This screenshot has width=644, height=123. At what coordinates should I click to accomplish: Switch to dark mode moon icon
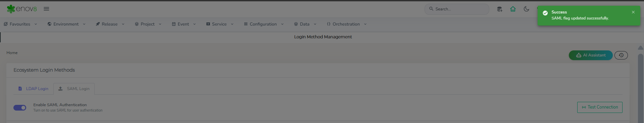pos(526,9)
